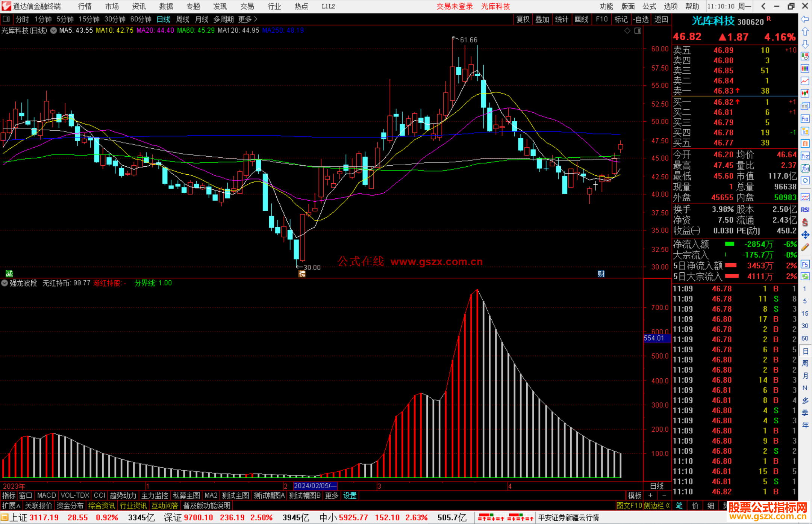This screenshot has width=812, height=524.
Task: Toggle the split-panel icon at chart top-right
Action: click(x=638, y=31)
